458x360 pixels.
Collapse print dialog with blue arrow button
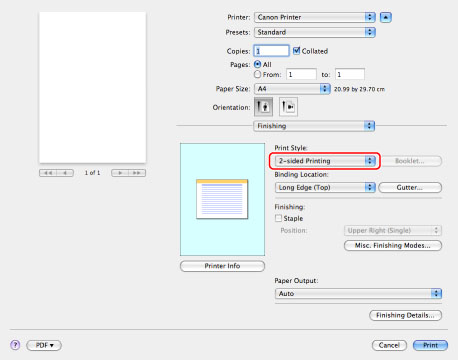[386, 17]
